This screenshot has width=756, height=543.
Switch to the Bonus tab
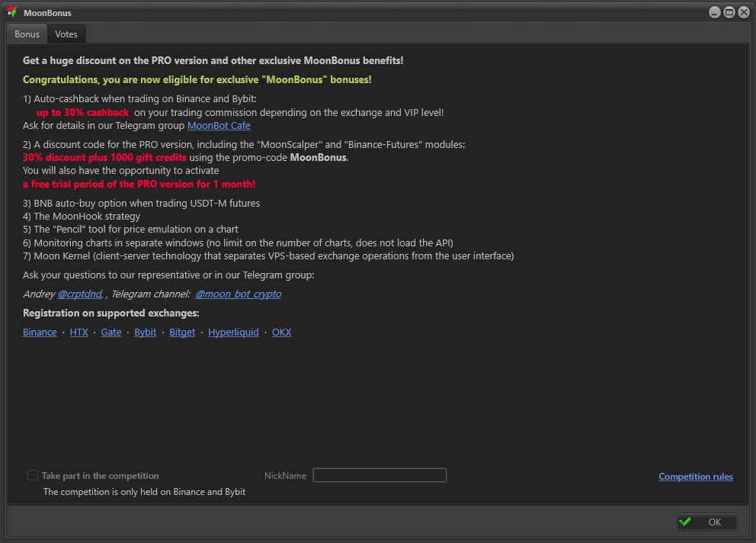27,34
